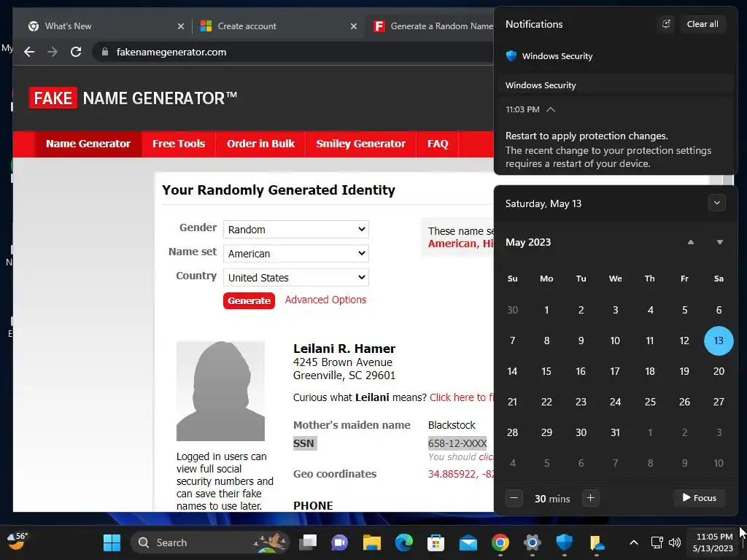Open Task View from the taskbar
This screenshot has height=560, width=747.
308,542
